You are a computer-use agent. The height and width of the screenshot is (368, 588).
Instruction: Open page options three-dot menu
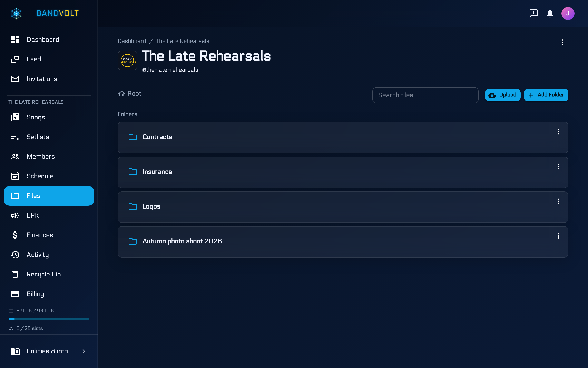click(x=562, y=42)
